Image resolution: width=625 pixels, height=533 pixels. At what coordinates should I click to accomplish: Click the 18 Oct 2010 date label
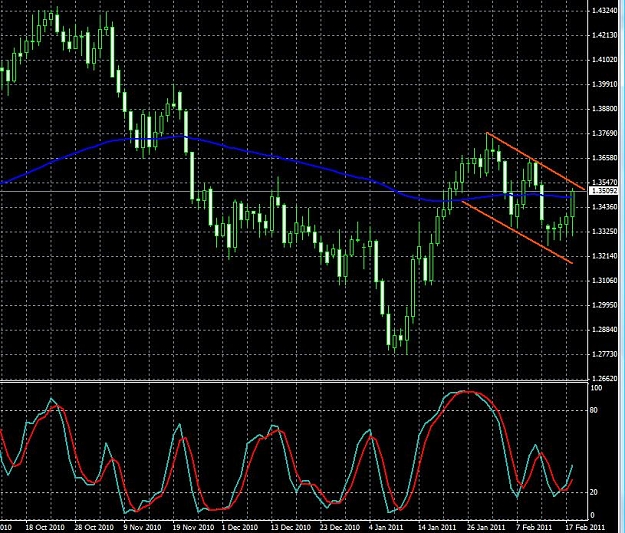45,527
